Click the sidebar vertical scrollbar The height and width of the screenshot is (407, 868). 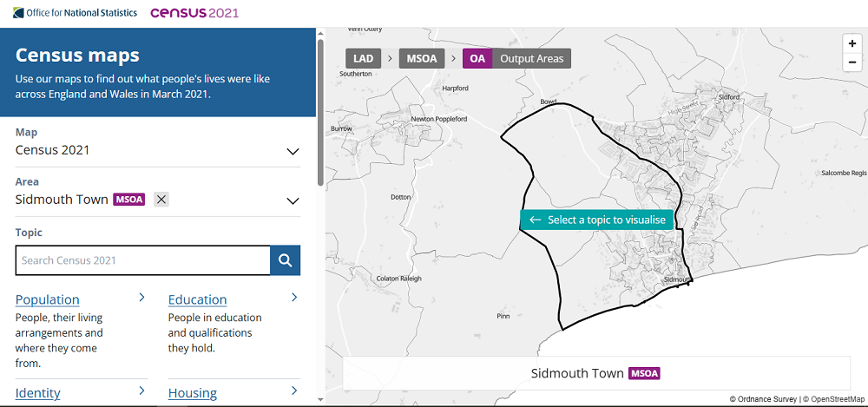click(x=320, y=113)
